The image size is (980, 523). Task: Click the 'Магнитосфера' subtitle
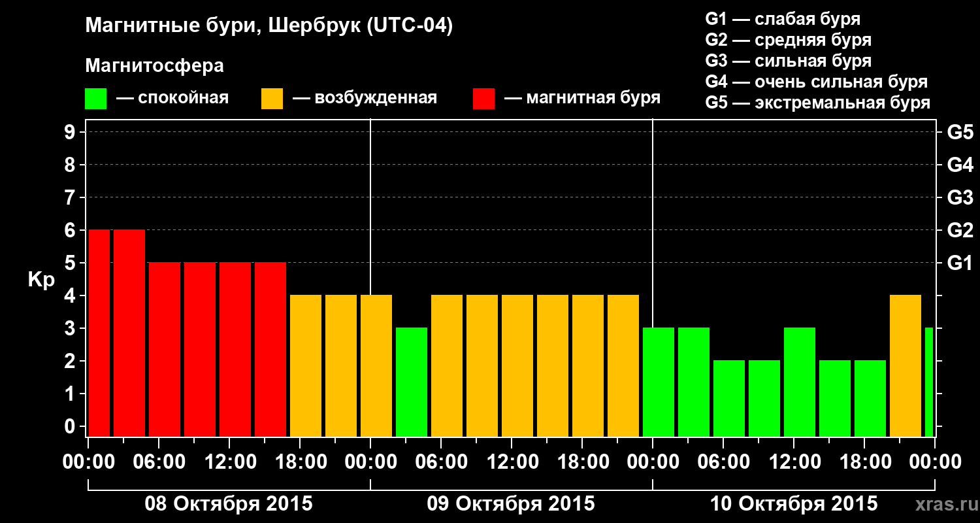click(x=154, y=66)
